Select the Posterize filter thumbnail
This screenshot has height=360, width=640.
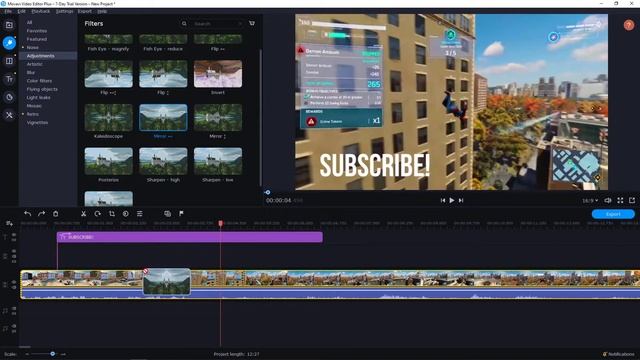[x=109, y=161]
